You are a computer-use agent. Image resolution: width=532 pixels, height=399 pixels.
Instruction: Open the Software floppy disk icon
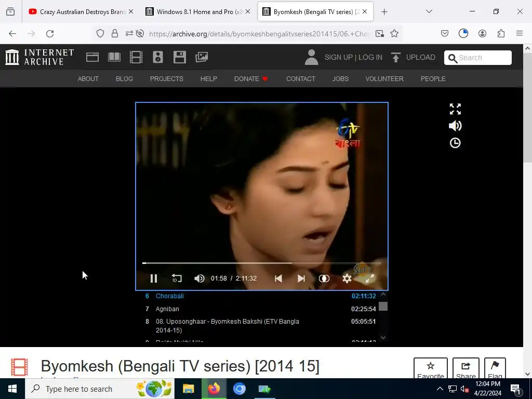coord(179,57)
